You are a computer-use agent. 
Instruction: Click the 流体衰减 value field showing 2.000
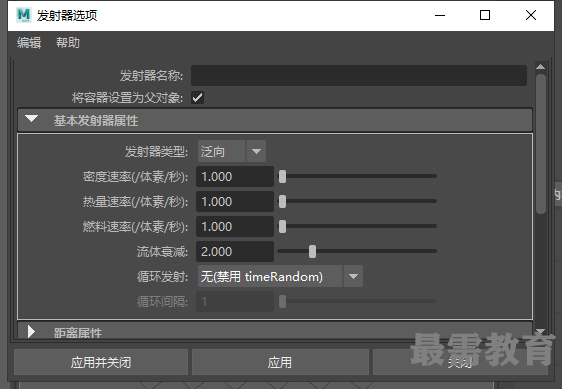pos(235,251)
